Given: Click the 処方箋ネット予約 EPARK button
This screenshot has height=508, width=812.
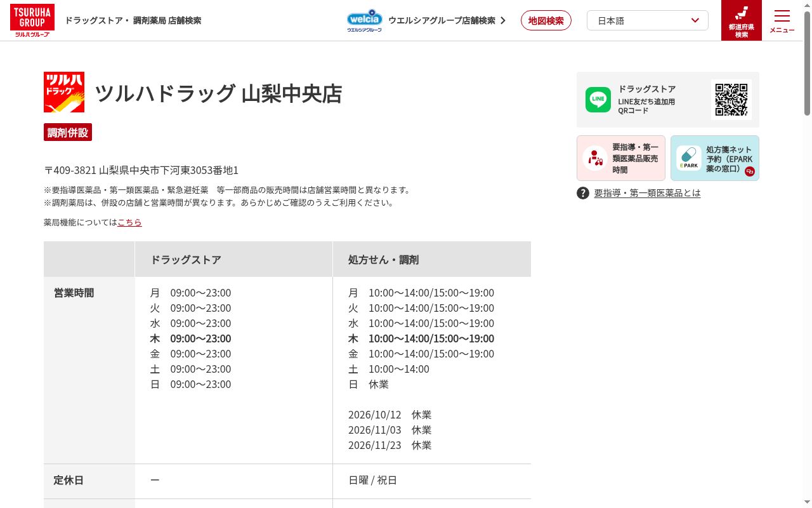Looking at the screenshot, I should 715,158.
